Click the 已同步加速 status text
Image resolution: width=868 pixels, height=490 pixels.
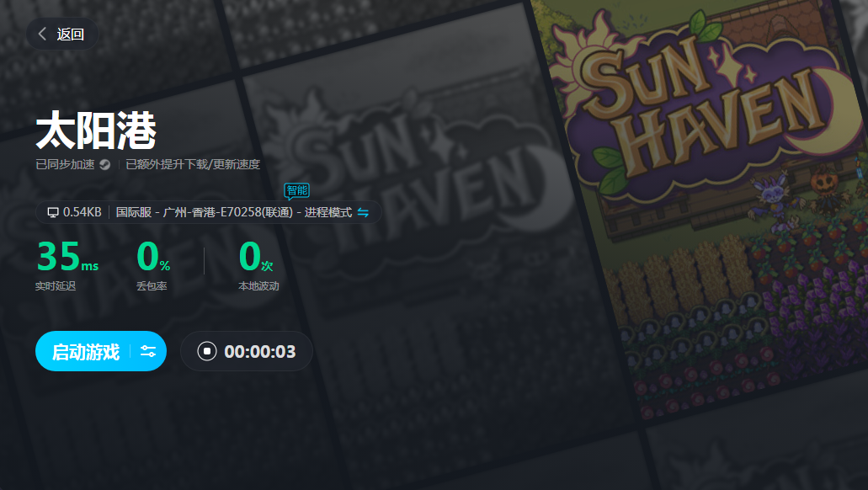[66, 164]
